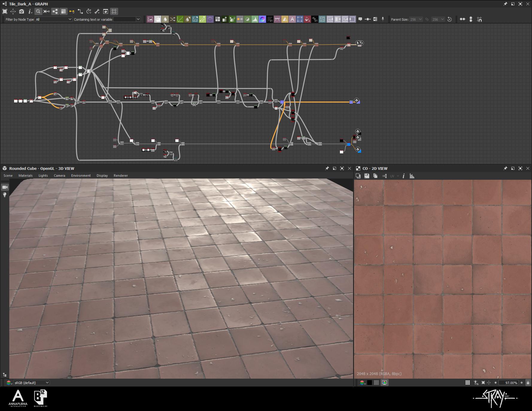Open the Filter by Node Type dropdown

click(54, 19)
